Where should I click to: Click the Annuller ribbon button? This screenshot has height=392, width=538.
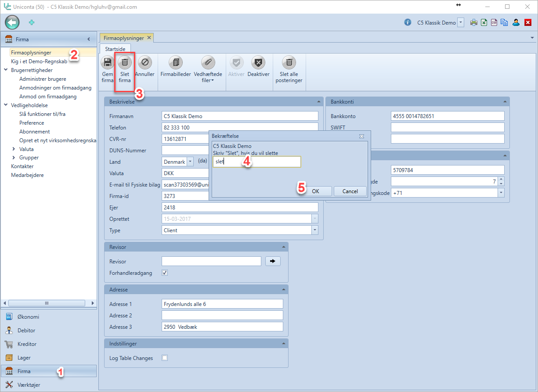coord(144,67)
